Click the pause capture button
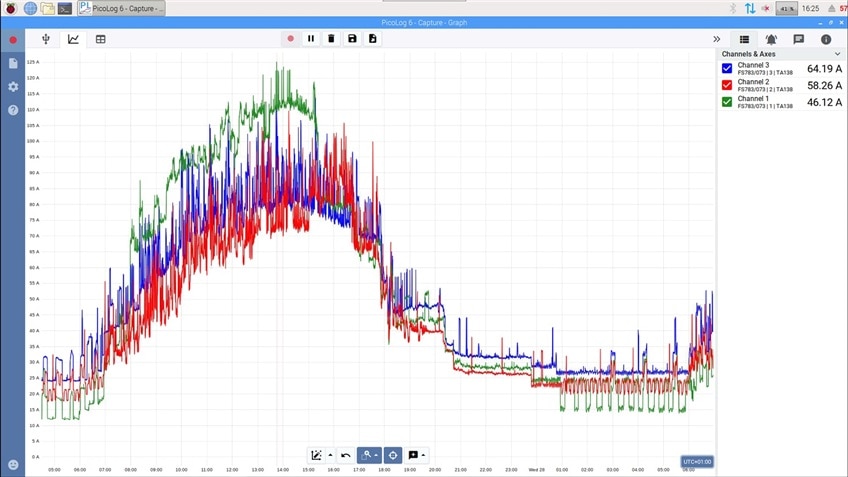Image resolution: width=848 pixels, height=477 pixels. tap(311, 39)
